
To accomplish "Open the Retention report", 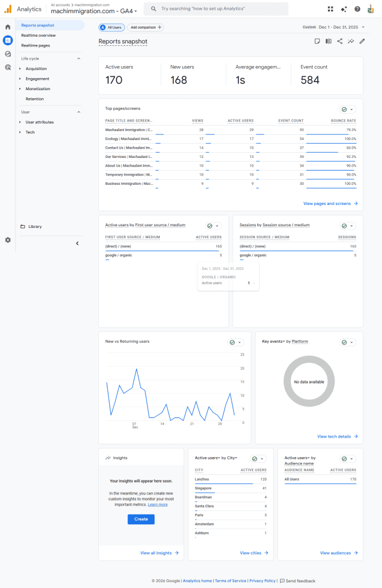I will tap(34, 99).
